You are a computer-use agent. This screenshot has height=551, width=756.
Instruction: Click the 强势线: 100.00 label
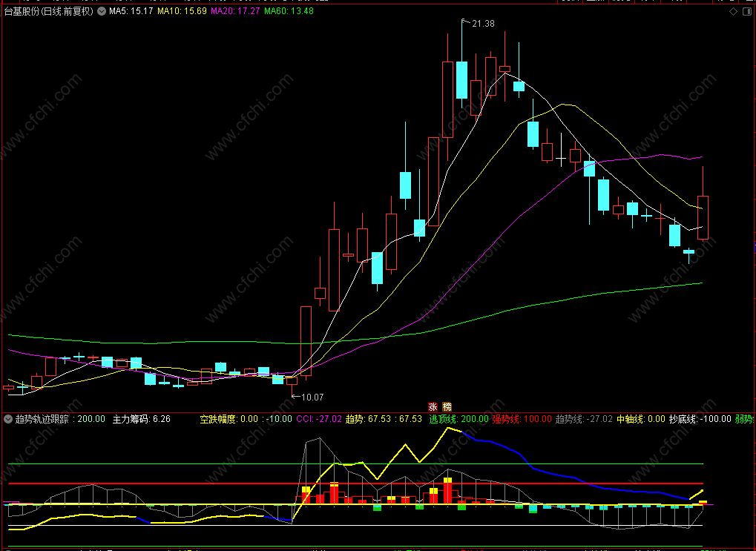tap(522, 419)
